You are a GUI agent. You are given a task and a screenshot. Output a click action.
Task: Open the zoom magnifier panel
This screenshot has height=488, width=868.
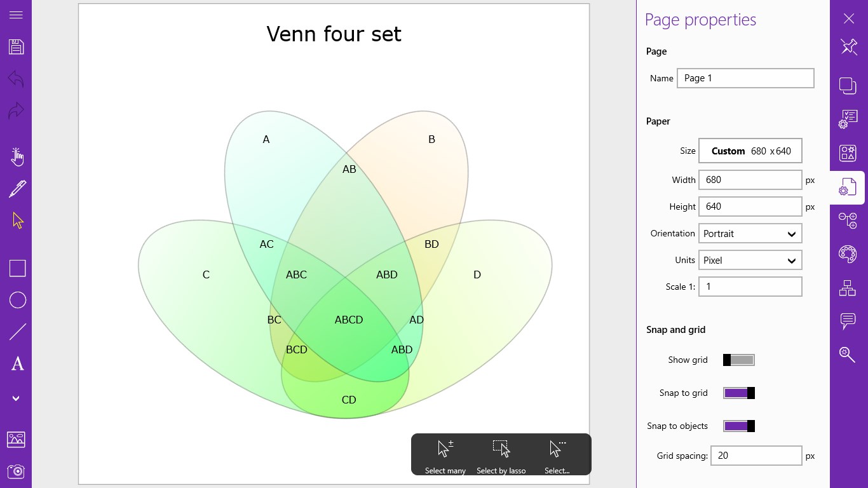tap(848, 355)
